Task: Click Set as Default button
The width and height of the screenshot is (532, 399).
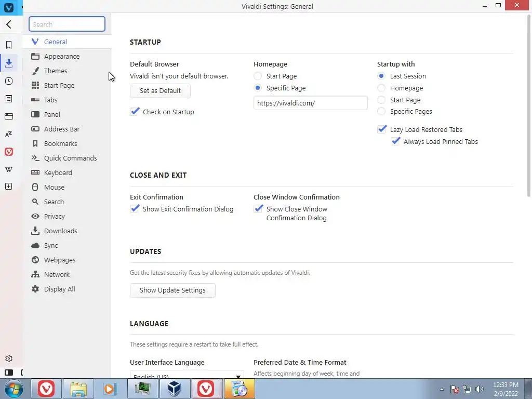Action: 160,90
